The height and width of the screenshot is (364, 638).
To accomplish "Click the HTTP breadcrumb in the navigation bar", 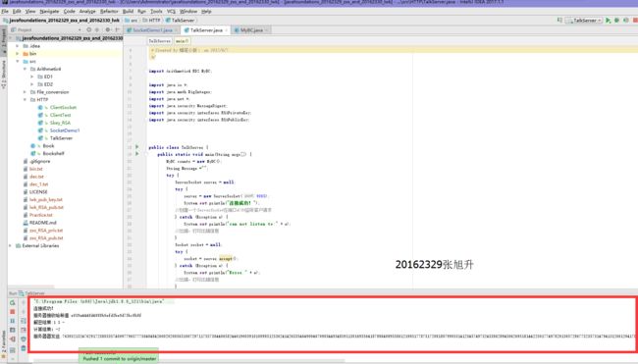I will 151,21.
